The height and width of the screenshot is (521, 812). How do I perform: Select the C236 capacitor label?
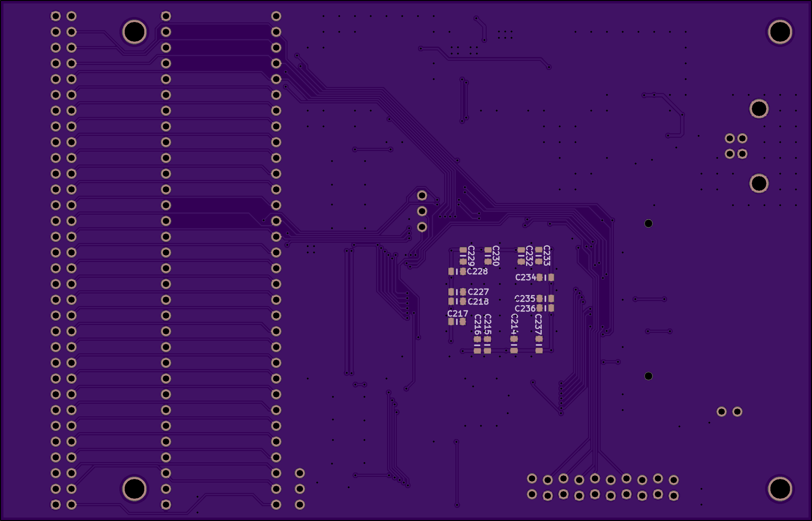pyautogui.click(x=525, y=309)
